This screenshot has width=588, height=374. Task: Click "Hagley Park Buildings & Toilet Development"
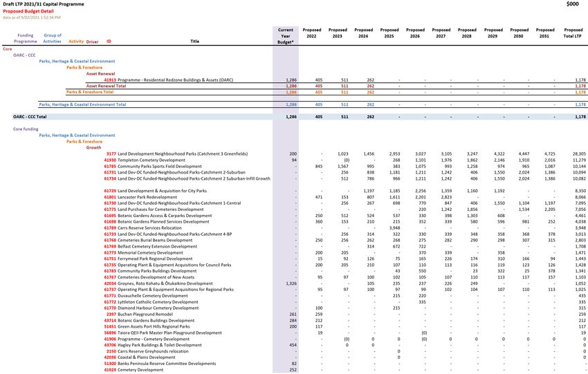(160, 345)
